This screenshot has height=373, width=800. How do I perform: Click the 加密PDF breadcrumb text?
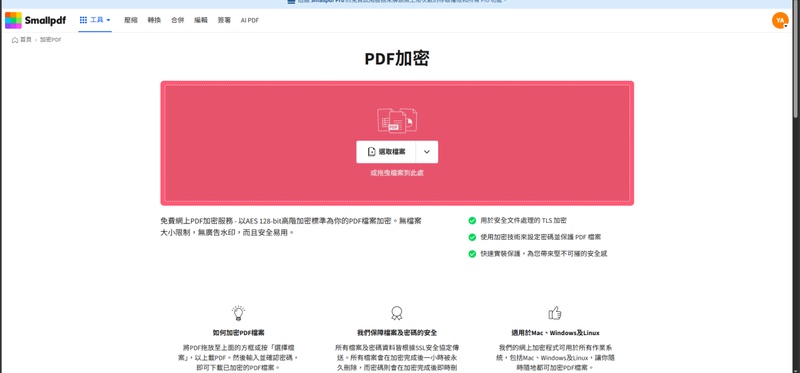click(51, 40)
